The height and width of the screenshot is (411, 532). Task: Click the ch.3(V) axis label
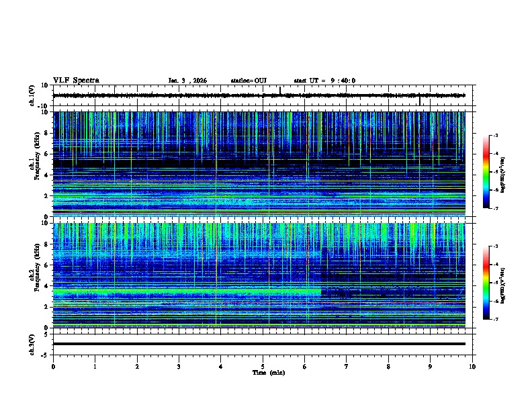[x=32, y=345]
